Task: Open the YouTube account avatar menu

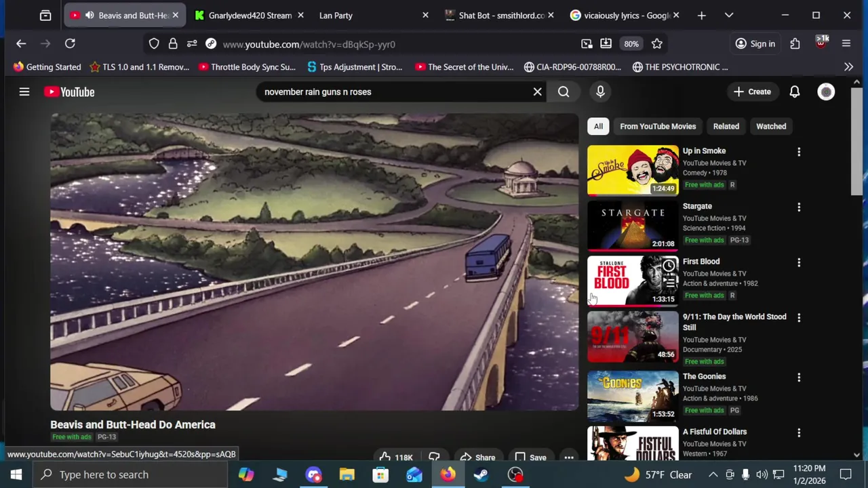Action: tap(826, 91)
